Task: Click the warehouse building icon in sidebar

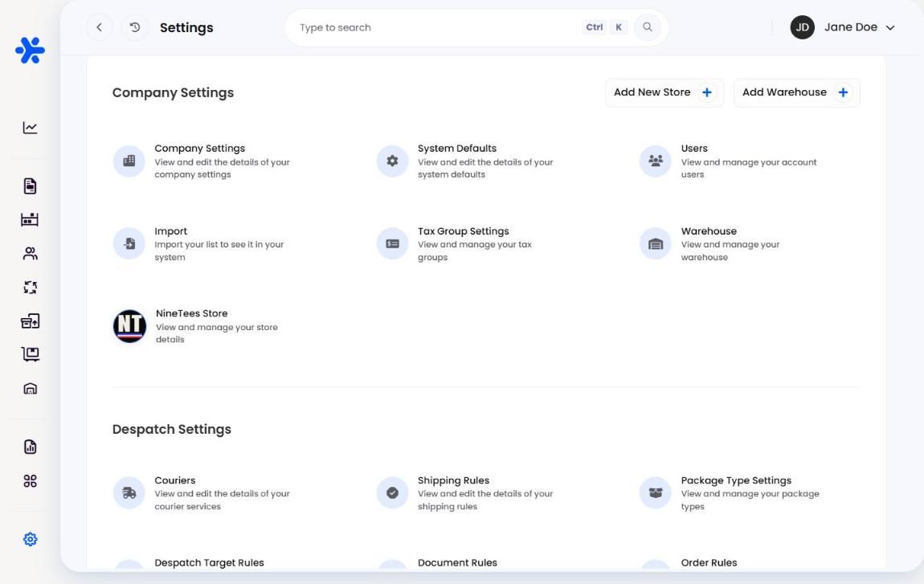Action: pyautogui.click(x=30, y=388)
